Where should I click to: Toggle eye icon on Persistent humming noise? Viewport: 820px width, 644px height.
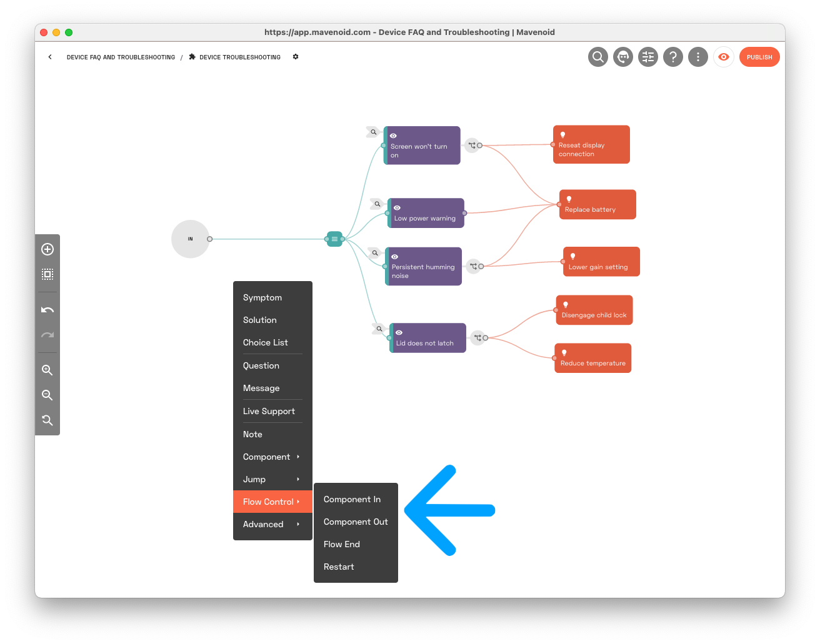[395, 257]
